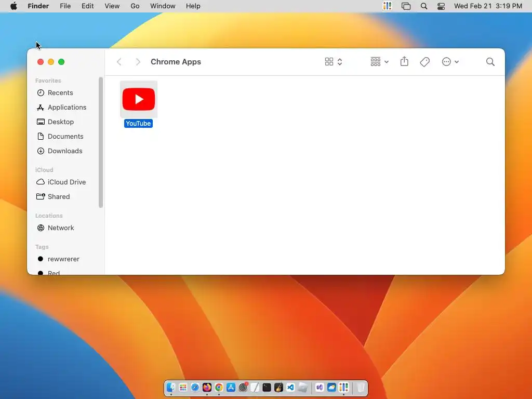
Task: Open the weather cloud Dock icon
Action: click(x=331, y=387)
